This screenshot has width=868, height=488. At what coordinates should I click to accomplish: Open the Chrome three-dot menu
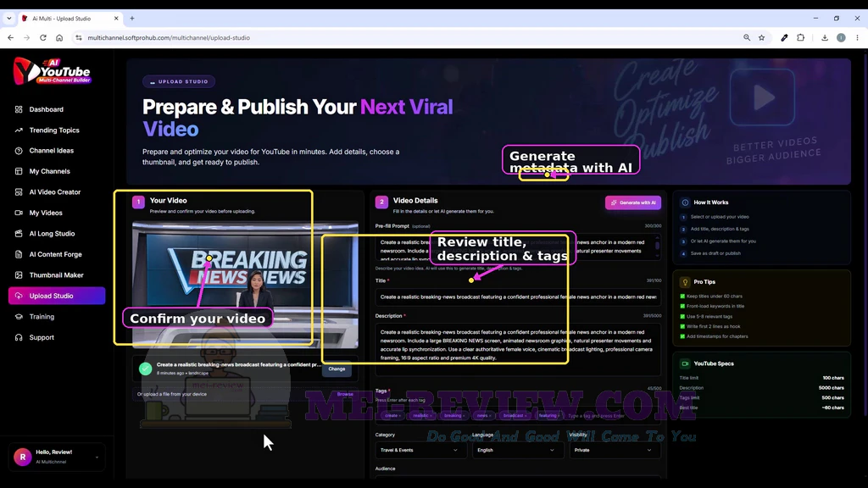click(x=858, y=37)
